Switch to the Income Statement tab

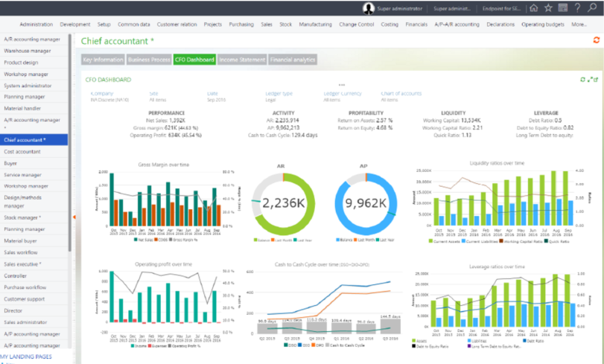241,60
